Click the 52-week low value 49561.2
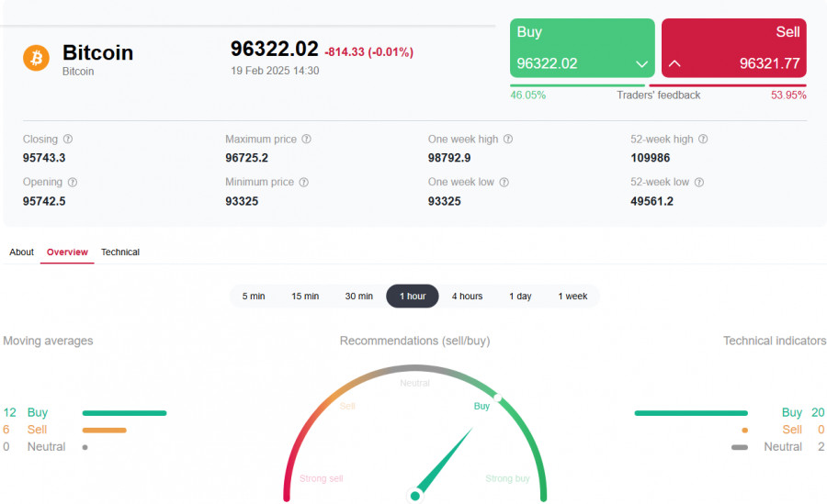827x504 pixels. coord(651,201)
